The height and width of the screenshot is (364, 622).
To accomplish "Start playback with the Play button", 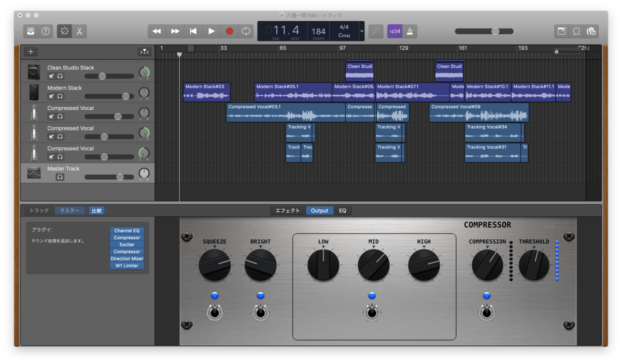I will tap(211, 31).
